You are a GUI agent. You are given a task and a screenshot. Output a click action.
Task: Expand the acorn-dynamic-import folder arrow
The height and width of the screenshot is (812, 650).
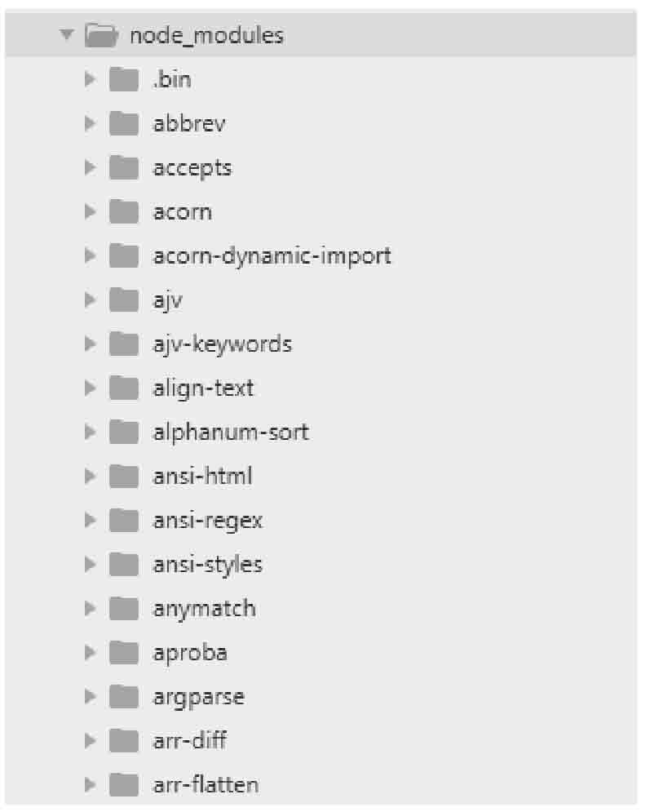(x=90, y=255)
